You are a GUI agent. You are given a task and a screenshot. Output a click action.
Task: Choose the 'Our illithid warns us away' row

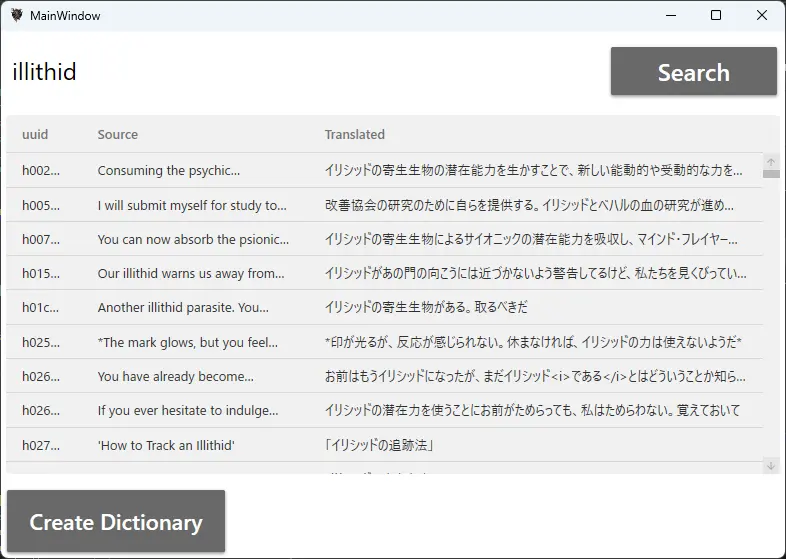tap(191, 274)
